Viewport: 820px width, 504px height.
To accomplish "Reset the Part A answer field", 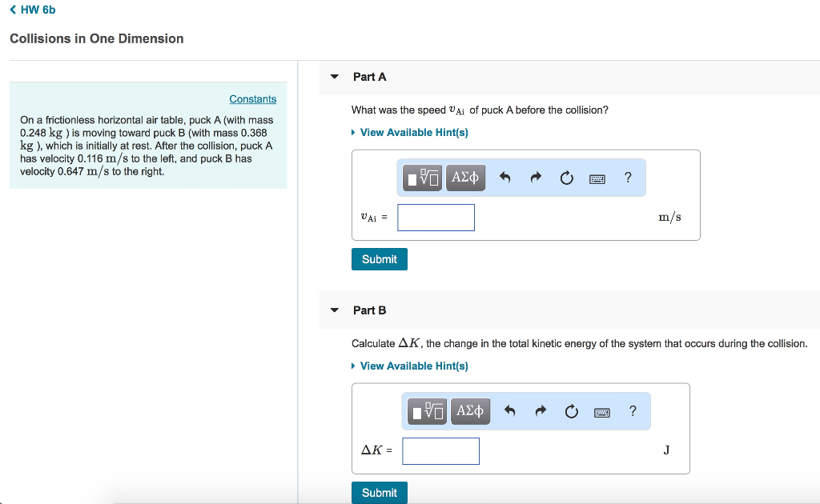I will [566, 178].
